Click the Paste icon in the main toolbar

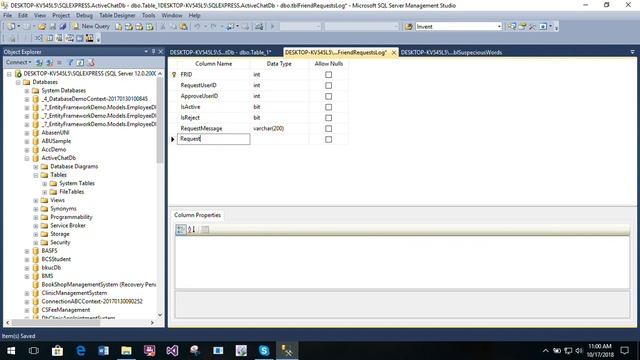coord(184,27)
